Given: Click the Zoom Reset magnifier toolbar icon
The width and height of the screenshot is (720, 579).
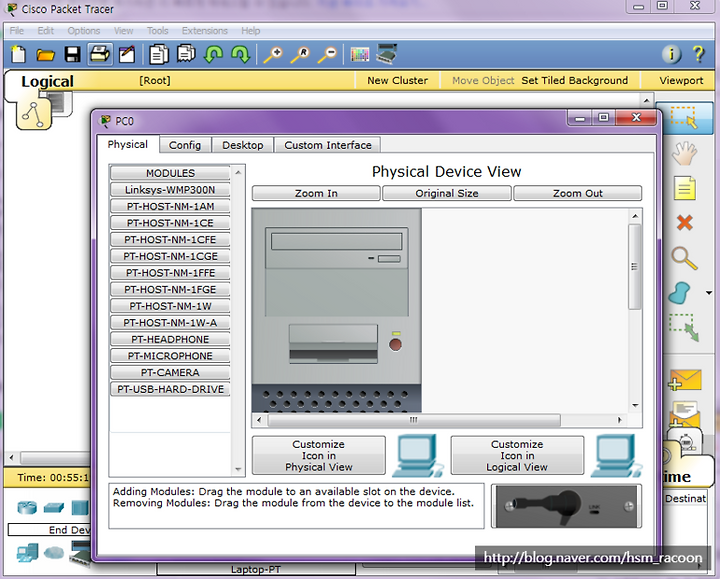Looking at the screenshot, I should tap(300, 55).
